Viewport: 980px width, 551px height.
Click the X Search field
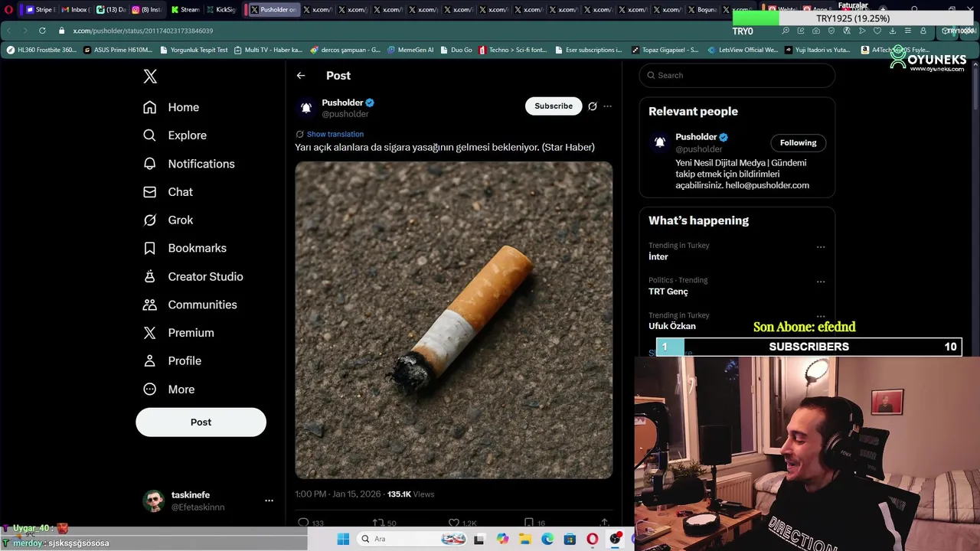pyautogui.click(x=737, y=75)
